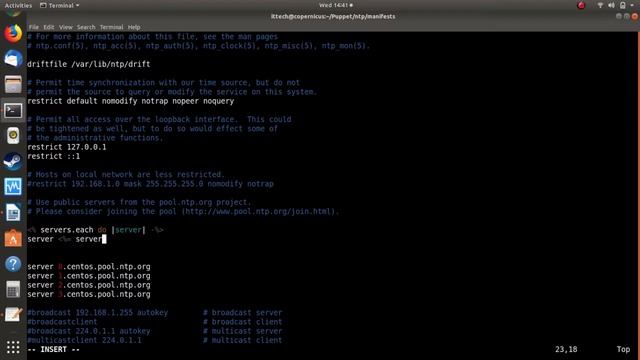Launch the Calculator from the dock
Image resolution: width=640 pixels, height=360 pixels.
pyautogui.click(x=13, y=289)
